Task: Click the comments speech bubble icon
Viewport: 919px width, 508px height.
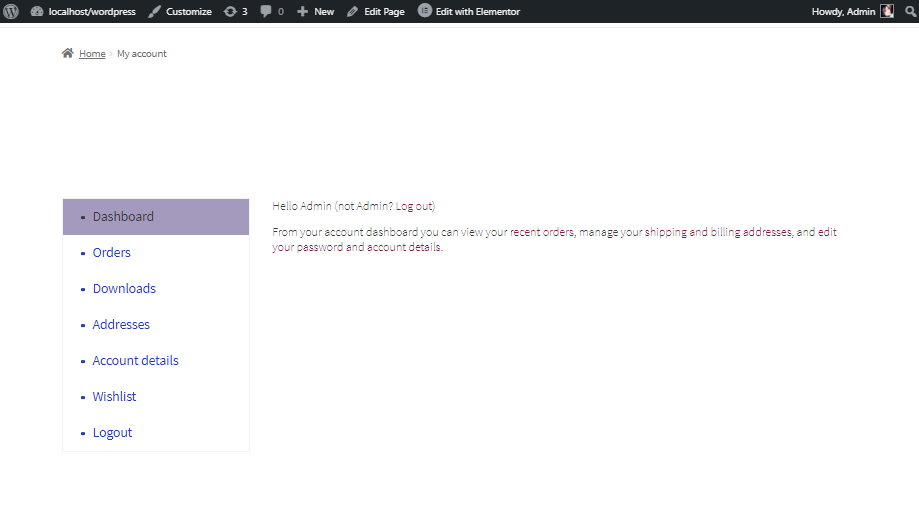Action: pos(266,11)
